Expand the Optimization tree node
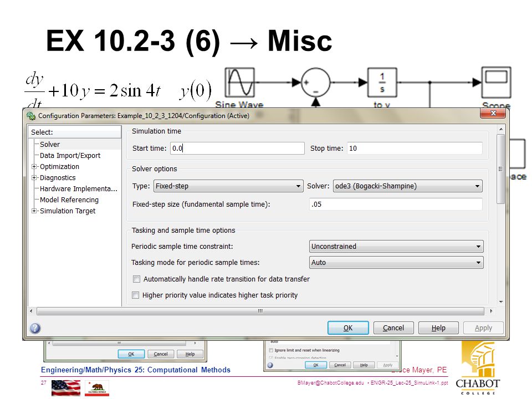 [34, 167]
